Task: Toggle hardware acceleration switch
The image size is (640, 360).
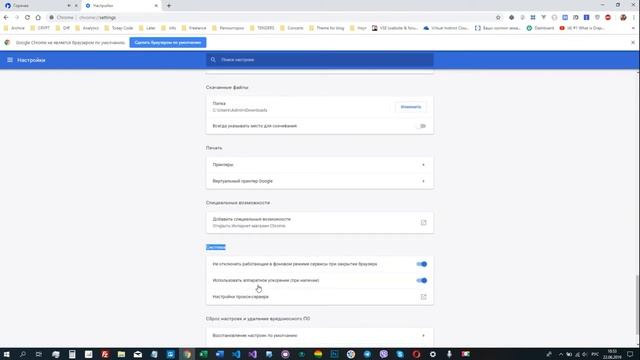Action: tap(422, 280)
